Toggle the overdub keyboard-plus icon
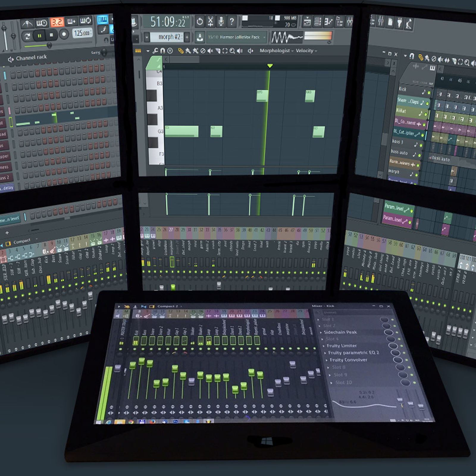The width and height of the screenshot is (476, 476). click(x=71, y=21)
